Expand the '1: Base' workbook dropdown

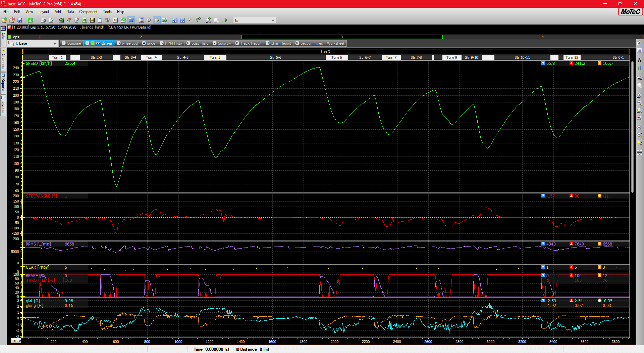[55, 43]
